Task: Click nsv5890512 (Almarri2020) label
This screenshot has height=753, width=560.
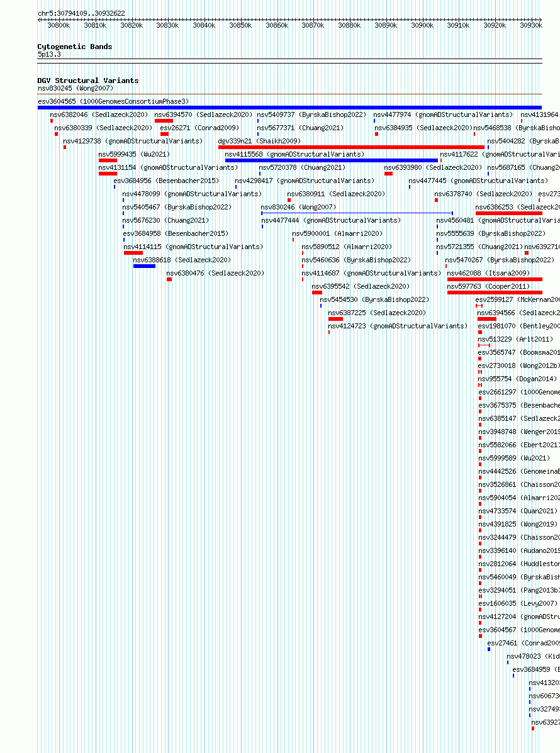Action: (347, 247)
